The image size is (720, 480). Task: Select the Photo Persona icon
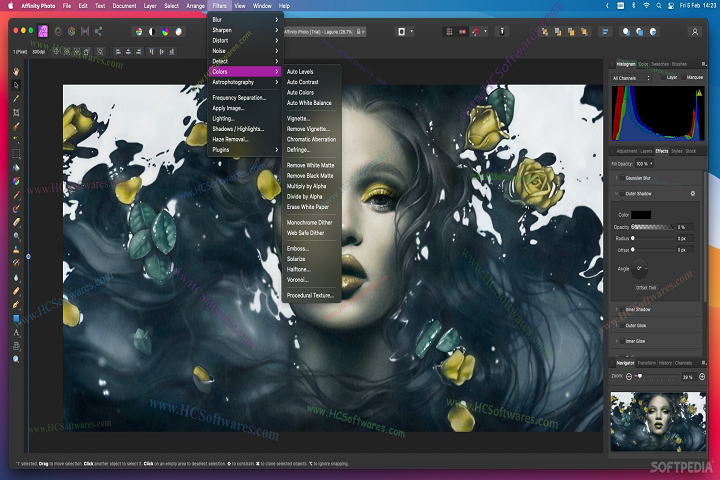pyautogui.click(x=43, y=31)
